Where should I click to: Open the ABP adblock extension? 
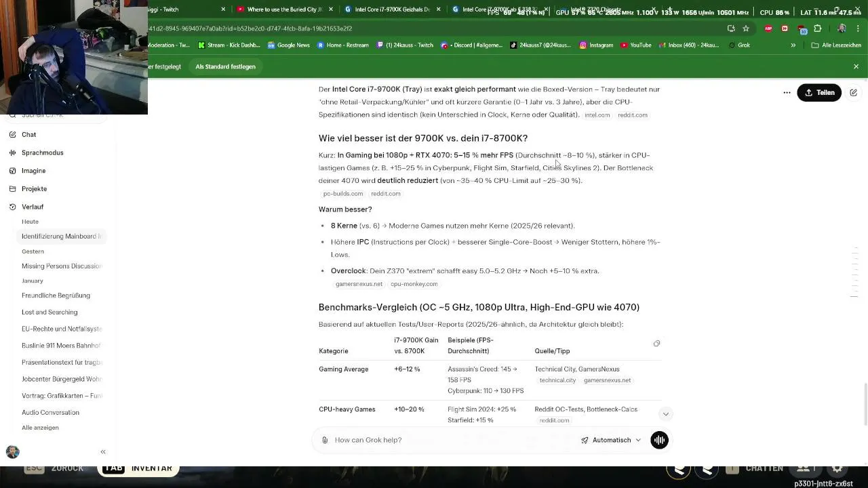(768, 28)
